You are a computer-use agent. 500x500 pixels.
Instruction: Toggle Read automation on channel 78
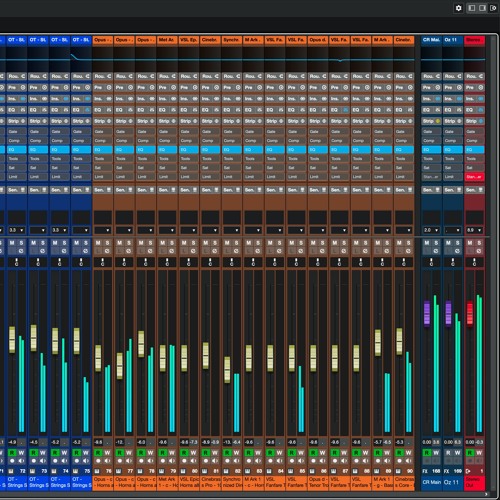[141, 452]
